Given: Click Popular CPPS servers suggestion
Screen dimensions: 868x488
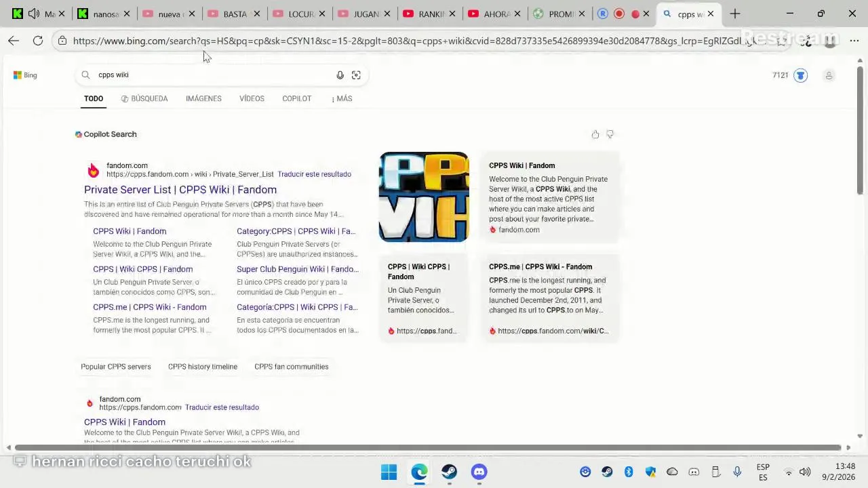Looking at the screenshot, I should 116,367.
